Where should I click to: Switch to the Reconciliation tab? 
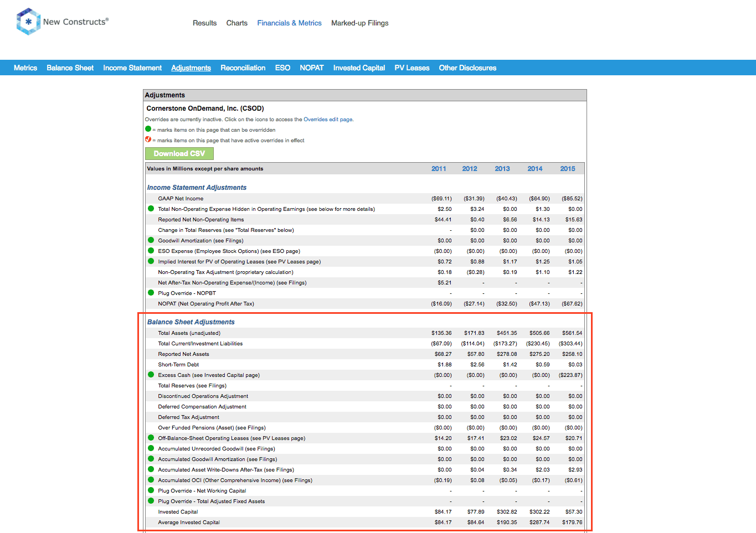click(243, 68)
